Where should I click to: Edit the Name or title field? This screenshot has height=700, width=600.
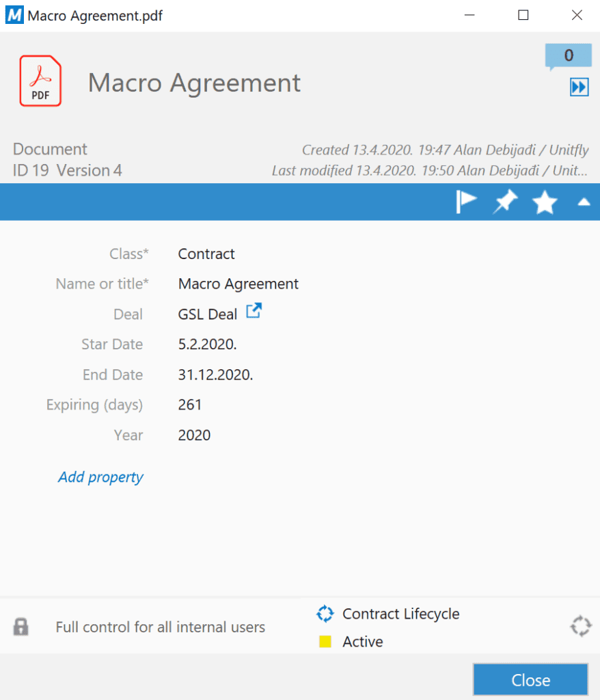238,284
